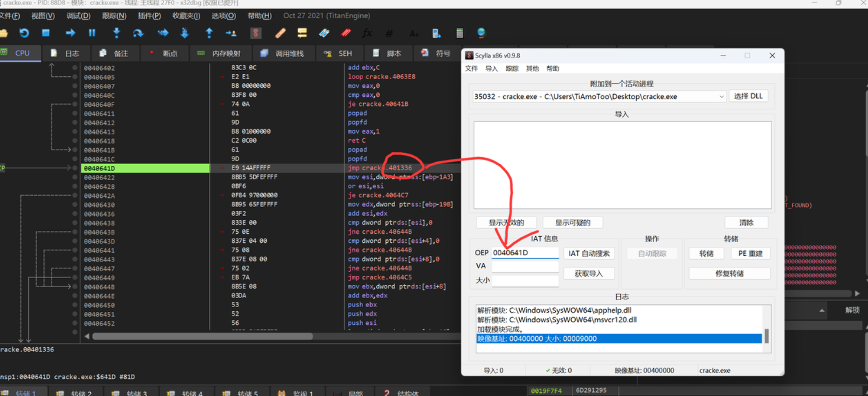The width and height of the screenshot is (868, 396).
Task: Expand the process selection dropdown in Scylla
Action: [721, 97]
